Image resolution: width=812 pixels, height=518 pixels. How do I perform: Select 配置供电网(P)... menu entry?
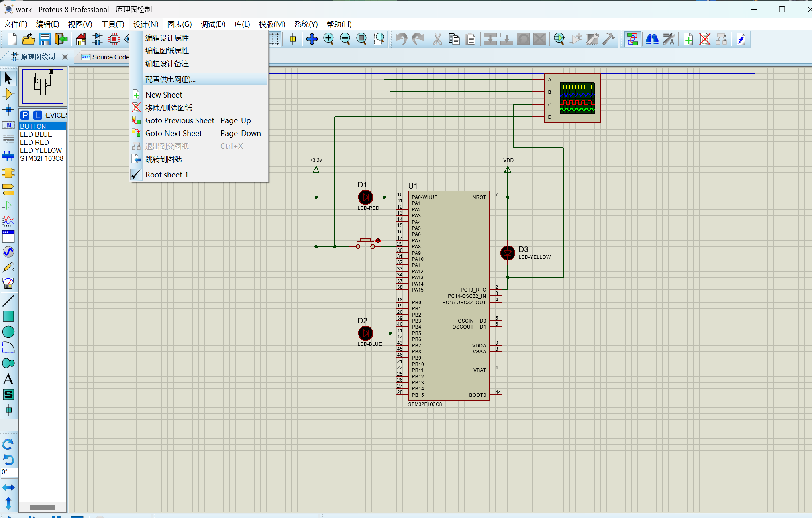(199, 79)
